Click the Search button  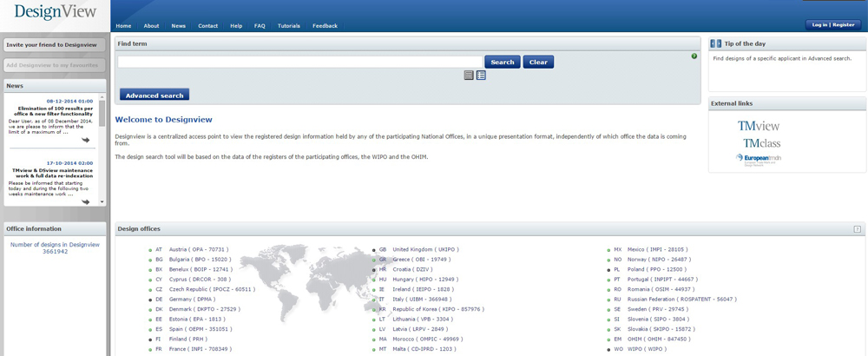(x=503, y=62)
